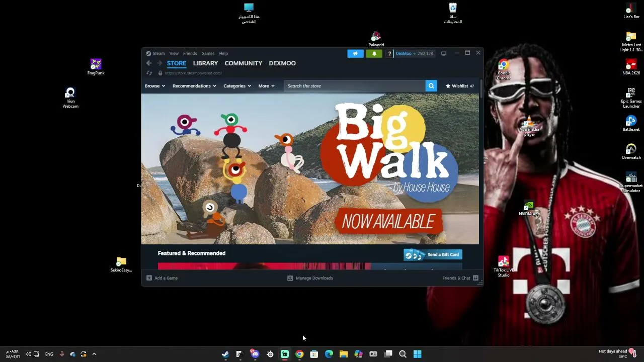The width and height of the screenshot is (644, 362).
Task: Open File Explorer from the taskbar
Action: (x=344, y=354)
